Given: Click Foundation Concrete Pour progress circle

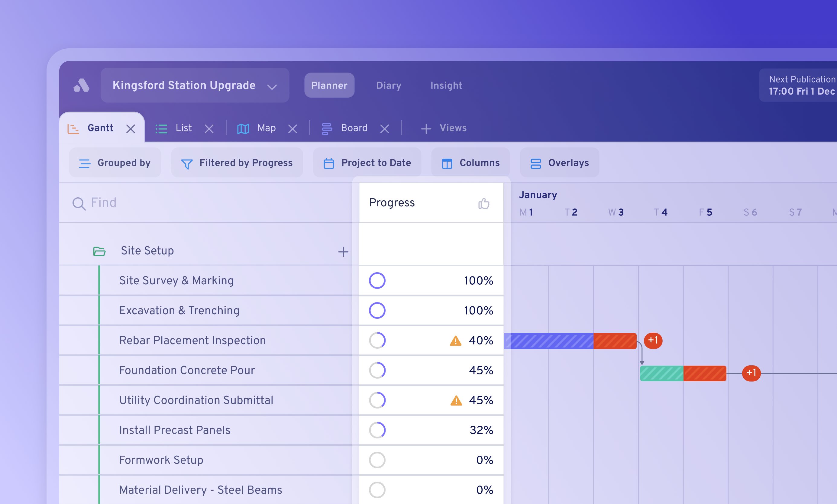Looking at the screenshot, I should click(x=377, y=370).
